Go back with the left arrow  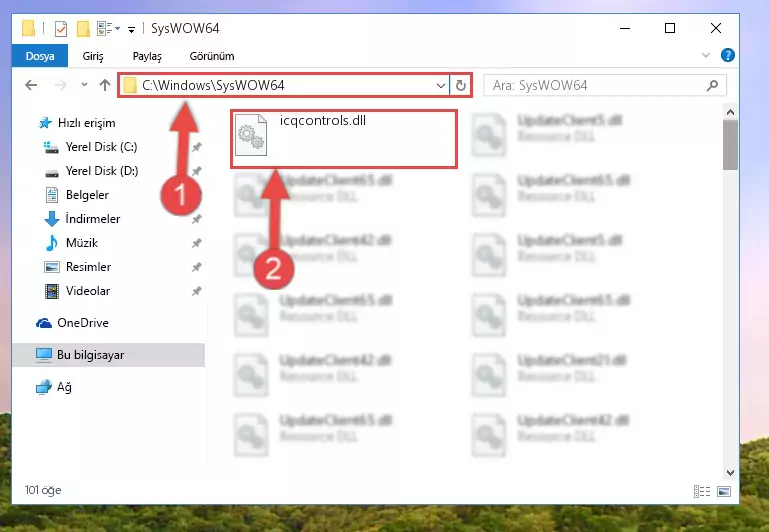click(x=31, y=85)
